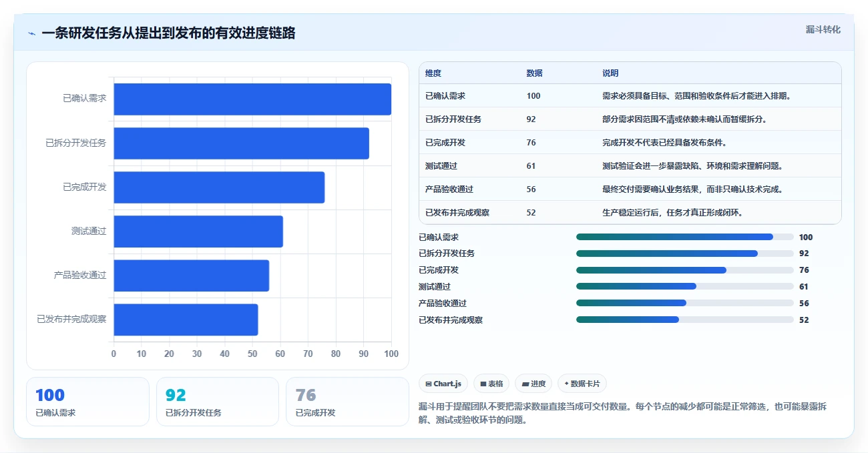Click the description starting 生产稳定运行后
The height and width of the screenshot is (453, 868).
673,213
